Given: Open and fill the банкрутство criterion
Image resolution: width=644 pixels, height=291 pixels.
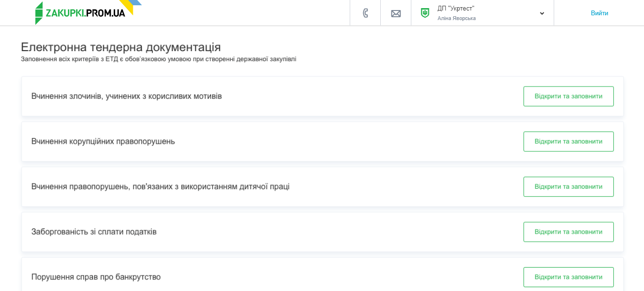Looking at the screenshot, I should pos(568,277).
